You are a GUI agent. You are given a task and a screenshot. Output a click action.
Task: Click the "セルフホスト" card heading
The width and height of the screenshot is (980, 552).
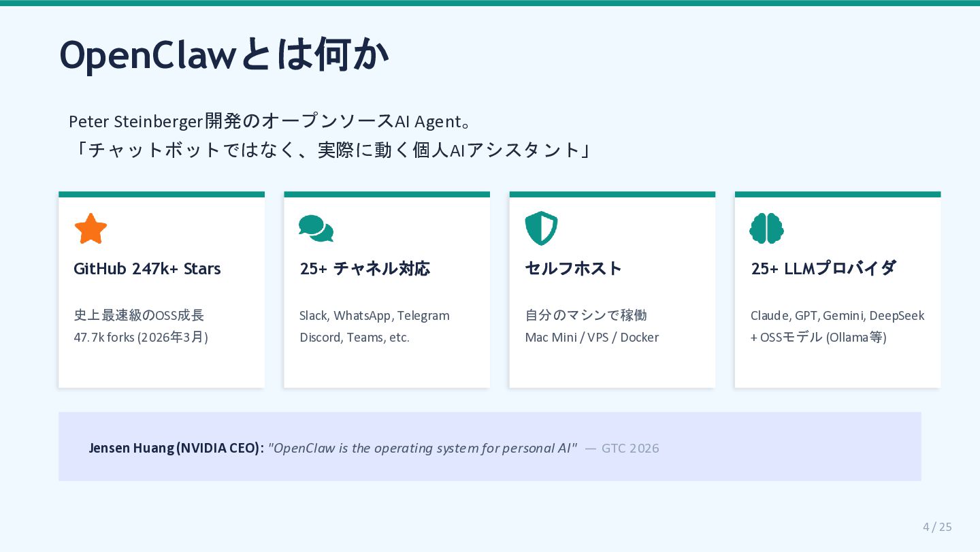pyautogui.click(x=573, y=269)
